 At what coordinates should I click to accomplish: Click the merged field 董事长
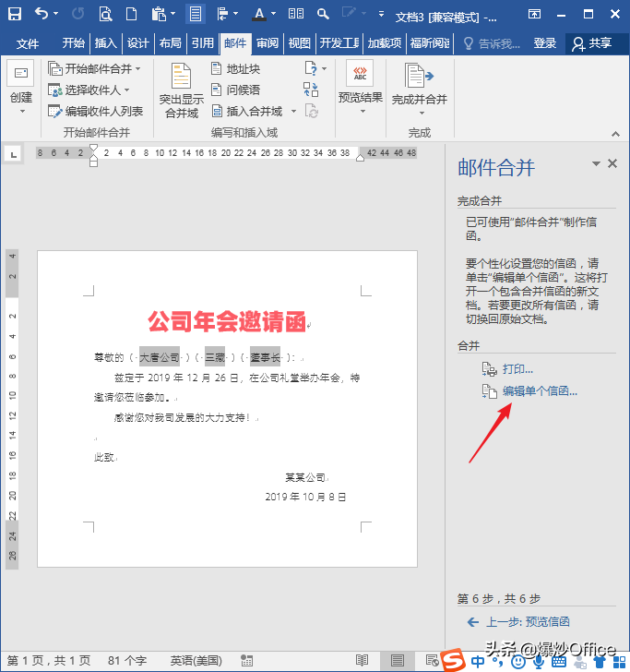(265, 357)
